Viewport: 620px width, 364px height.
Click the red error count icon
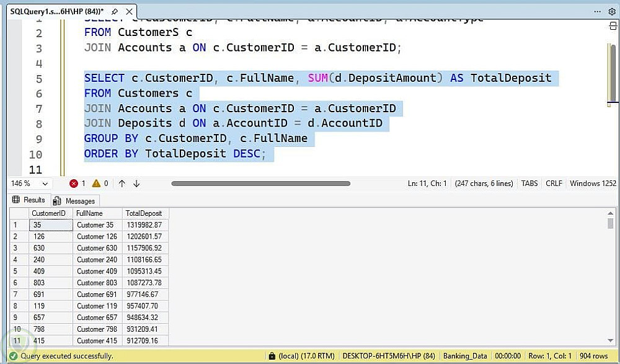pyautogui.click(x=74, y=184)
